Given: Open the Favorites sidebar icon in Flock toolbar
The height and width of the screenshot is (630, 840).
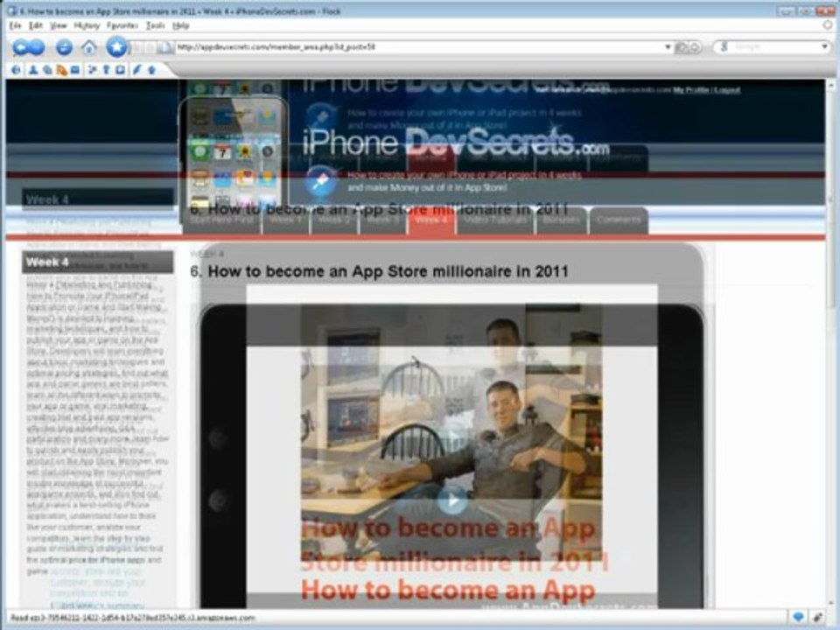Looking at the screenshot, I should pos(92,70).
